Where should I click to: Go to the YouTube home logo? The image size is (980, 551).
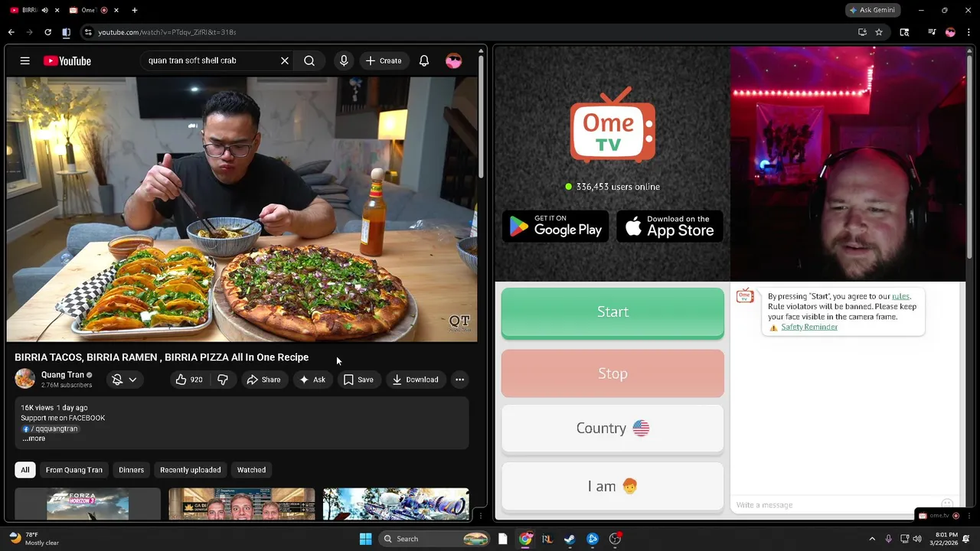(67, 60)
